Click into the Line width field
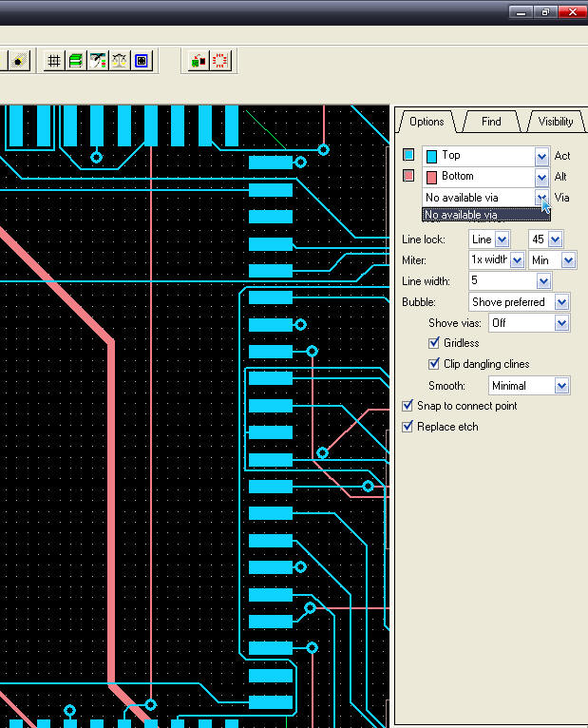 click(502, 281)
